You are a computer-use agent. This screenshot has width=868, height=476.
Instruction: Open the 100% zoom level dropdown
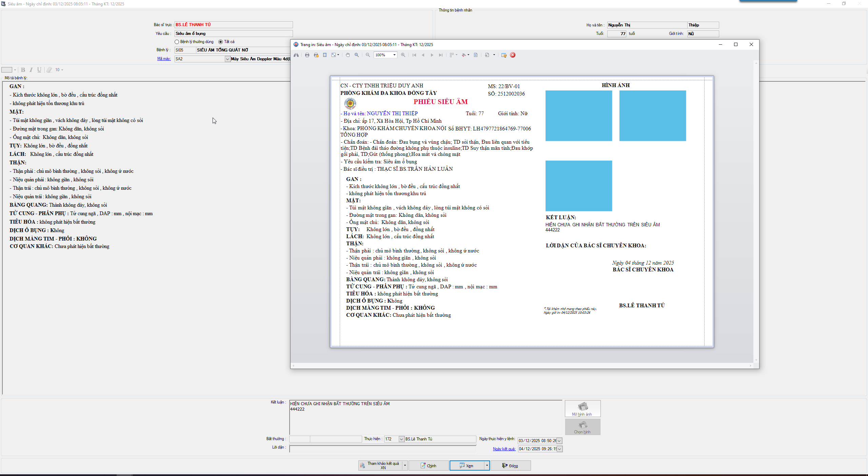pos(394,55)
